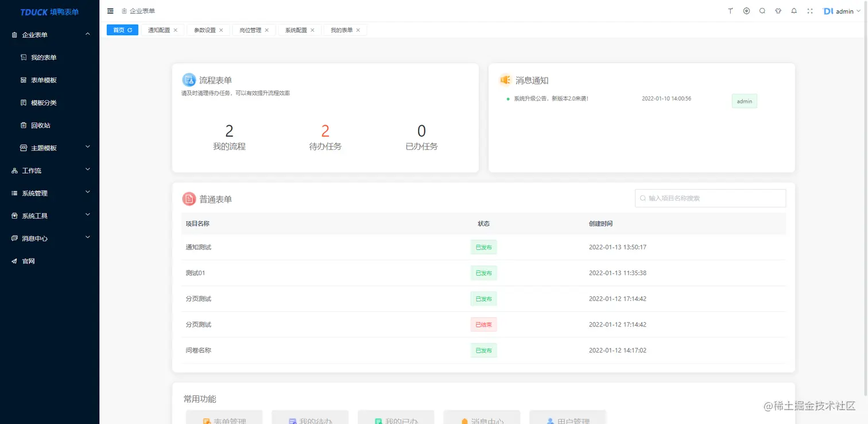868x424 pixels.
Task: Close the 参数设置 tab
Action: click(221, 30)
